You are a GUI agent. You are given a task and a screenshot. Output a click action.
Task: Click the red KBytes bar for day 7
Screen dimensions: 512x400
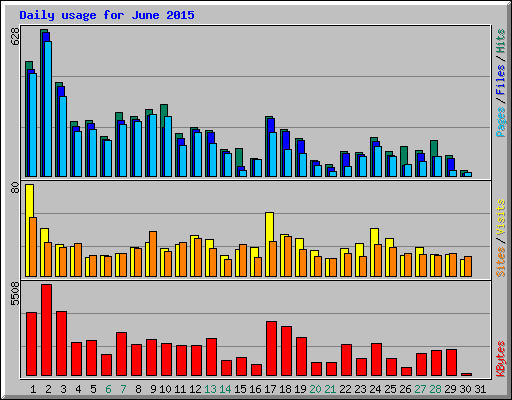(x=122, y=354)
